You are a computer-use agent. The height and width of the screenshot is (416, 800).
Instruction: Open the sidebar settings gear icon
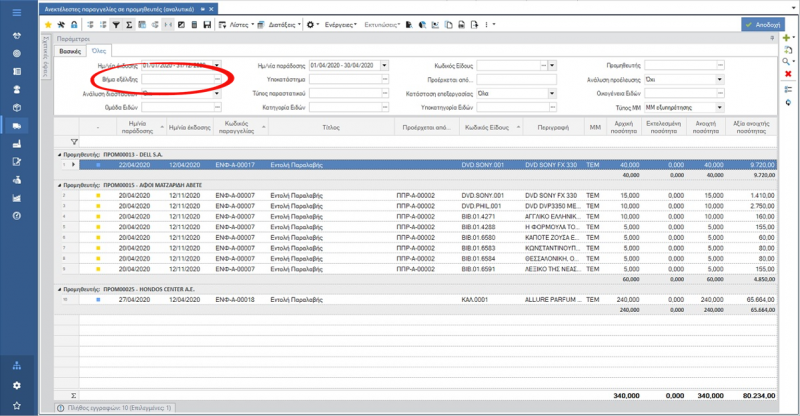coord(17,386)
